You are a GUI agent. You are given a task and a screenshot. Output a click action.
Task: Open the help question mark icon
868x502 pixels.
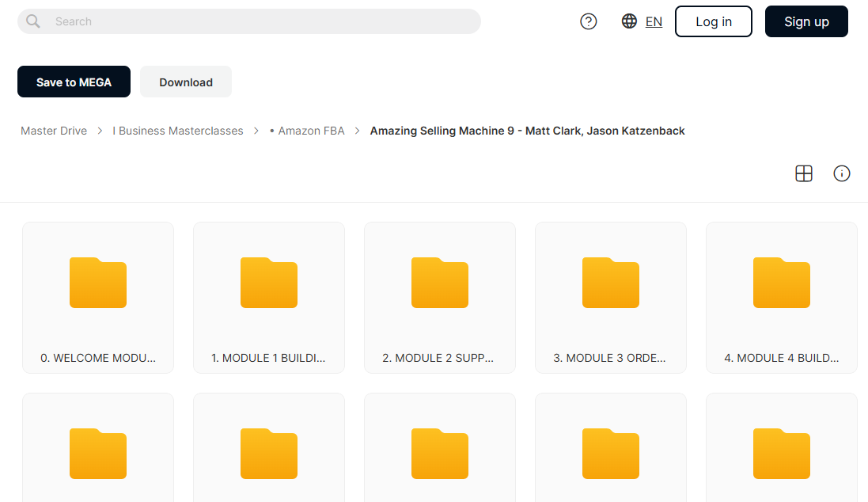(589, 21)
